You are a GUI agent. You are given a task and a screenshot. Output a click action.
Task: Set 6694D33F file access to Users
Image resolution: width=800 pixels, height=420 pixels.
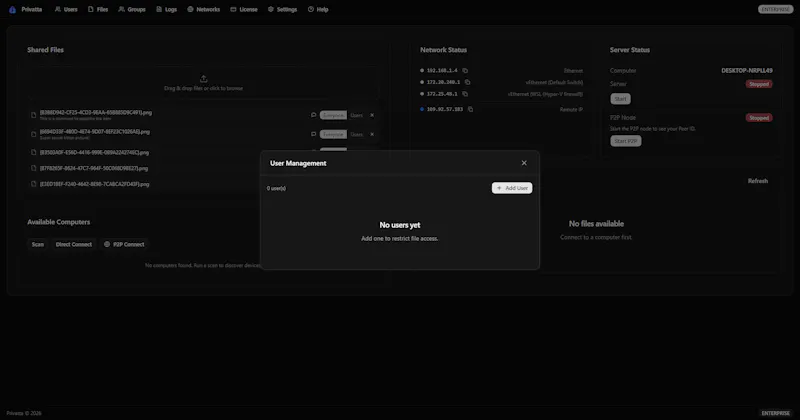(356, 134)
